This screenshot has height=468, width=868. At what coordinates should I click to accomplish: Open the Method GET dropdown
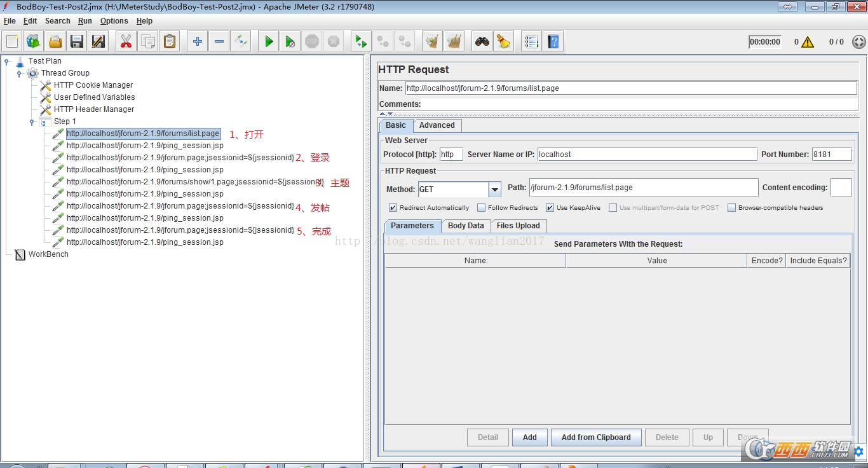pos(495,189)
